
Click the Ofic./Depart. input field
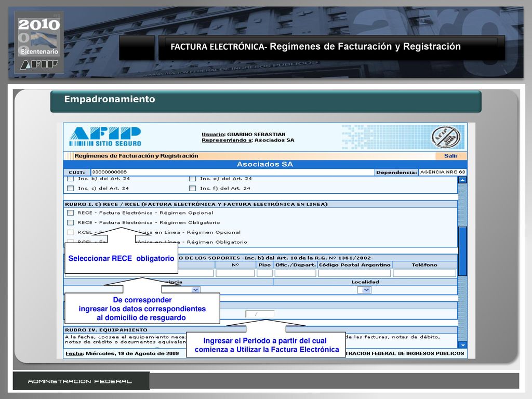coord(295,273)
